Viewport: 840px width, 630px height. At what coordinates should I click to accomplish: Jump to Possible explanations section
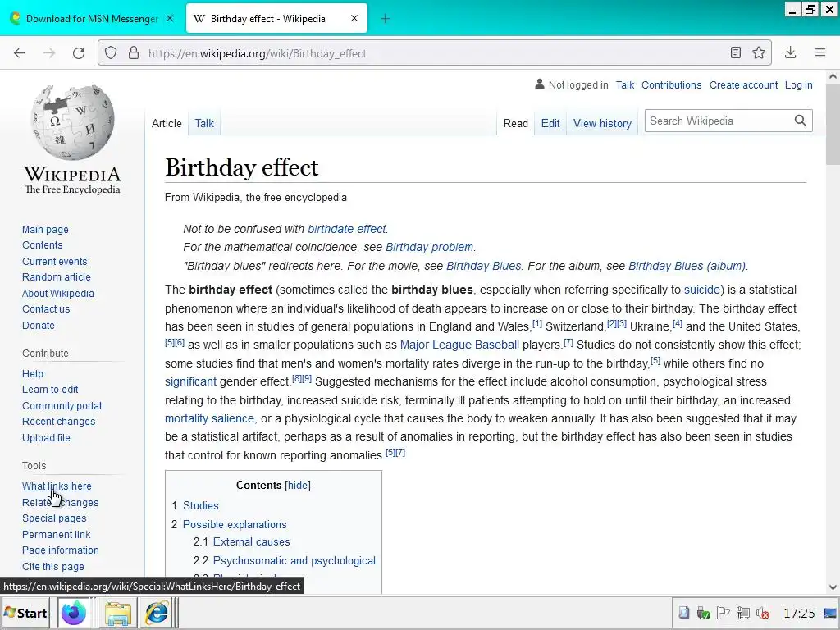pyautogui.click(x=235, y=524)
